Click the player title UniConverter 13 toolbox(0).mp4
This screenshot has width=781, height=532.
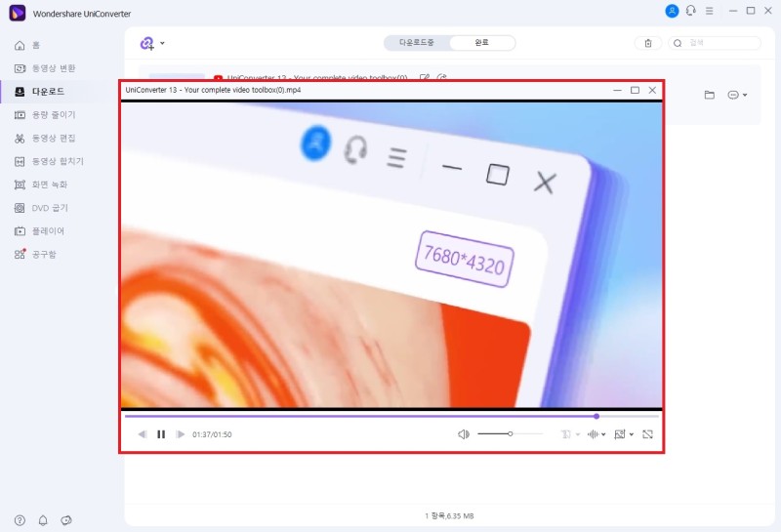[x=213, y=90]
